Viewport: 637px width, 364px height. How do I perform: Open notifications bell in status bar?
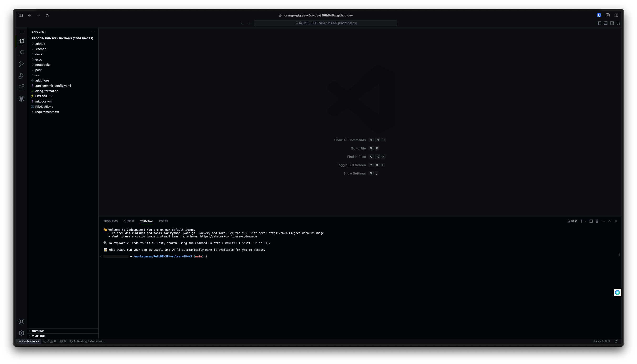click(x=616, y=342)
